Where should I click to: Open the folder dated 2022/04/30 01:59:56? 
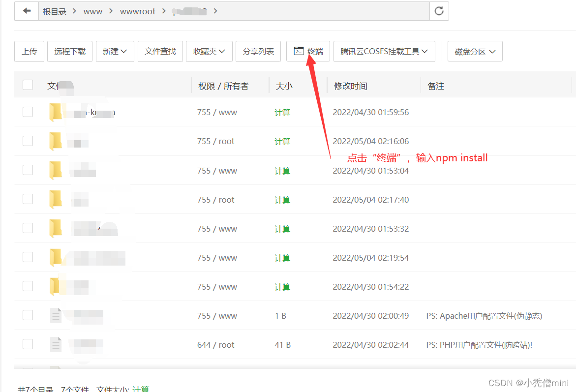click(56, 112)
